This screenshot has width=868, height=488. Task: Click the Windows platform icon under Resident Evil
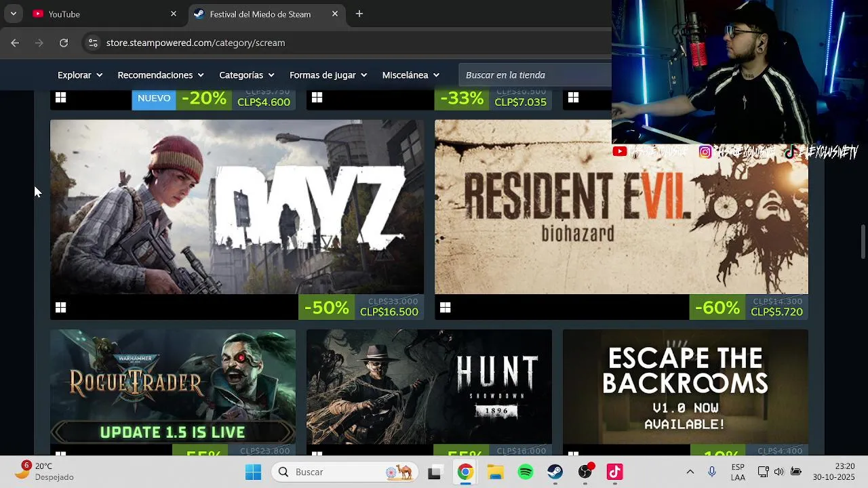pos(445,308)
